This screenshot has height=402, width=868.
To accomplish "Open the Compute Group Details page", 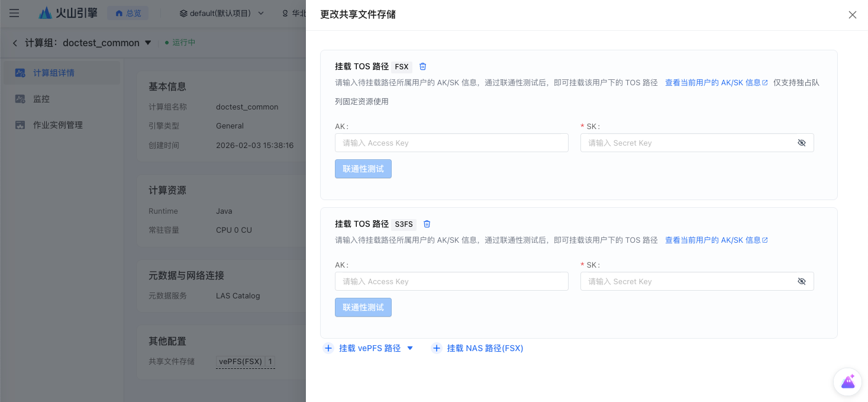I will [x=53, y=73].
